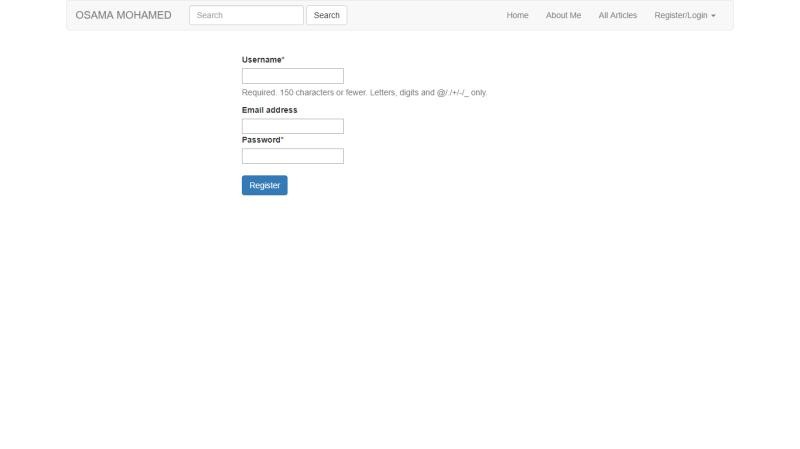
Task: Focus the navbar Search text field
Action: click(246, 15)
